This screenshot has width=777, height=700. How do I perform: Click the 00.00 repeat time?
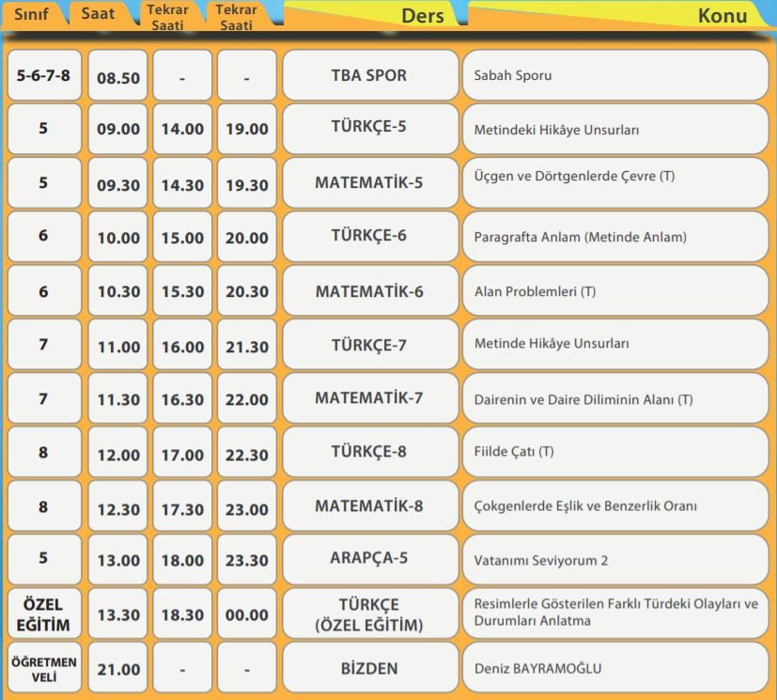coord(247,614)
